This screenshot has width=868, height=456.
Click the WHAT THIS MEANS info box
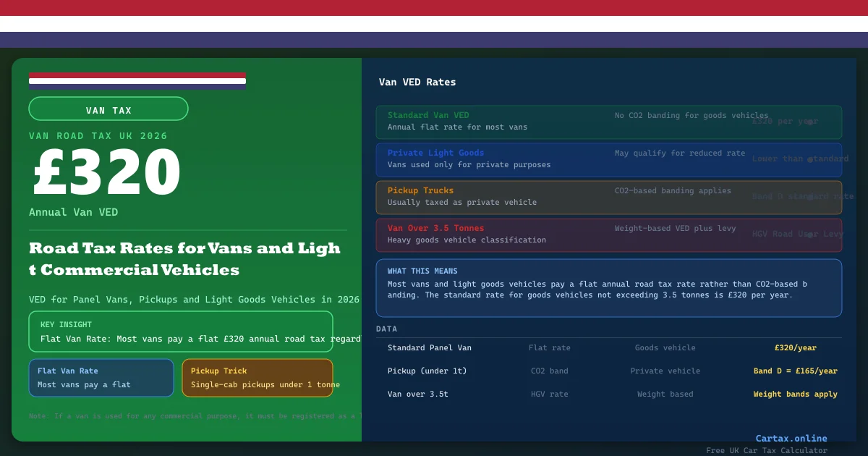tap(608, 287)
